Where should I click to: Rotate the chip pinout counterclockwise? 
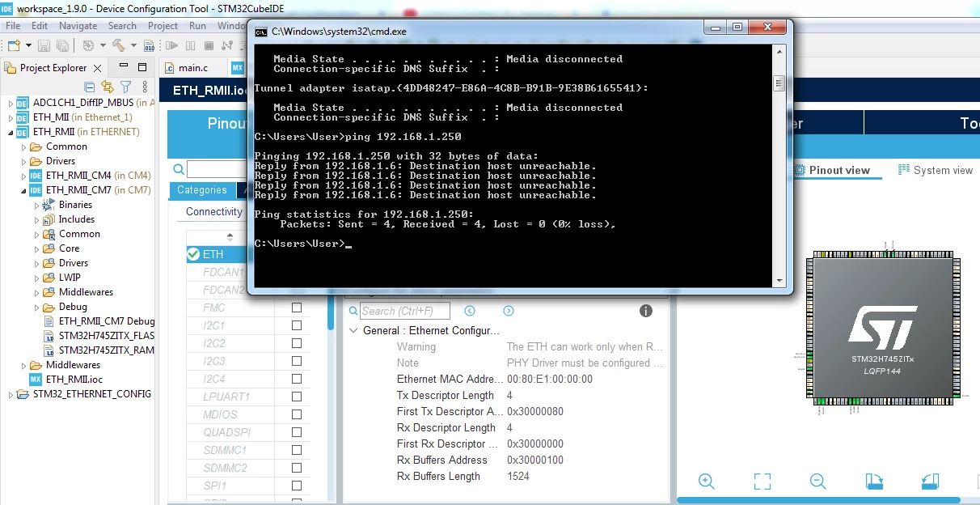[930, 482]
